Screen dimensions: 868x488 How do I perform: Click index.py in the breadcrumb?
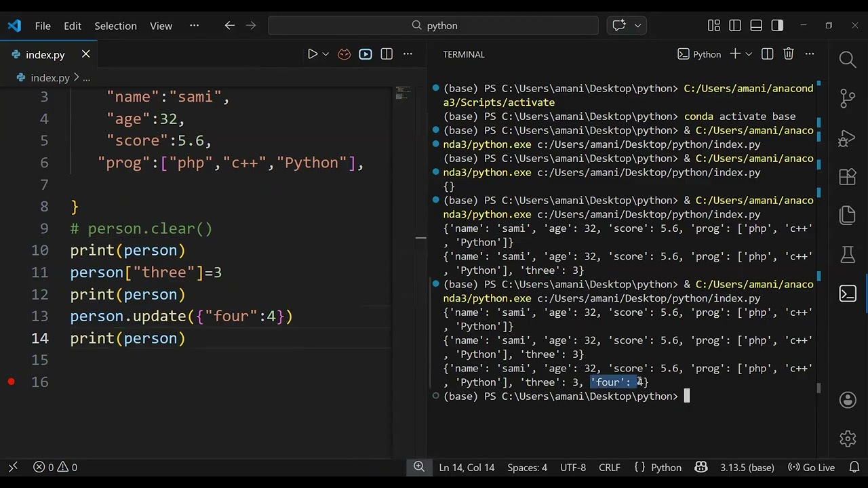tap(50, 78)
